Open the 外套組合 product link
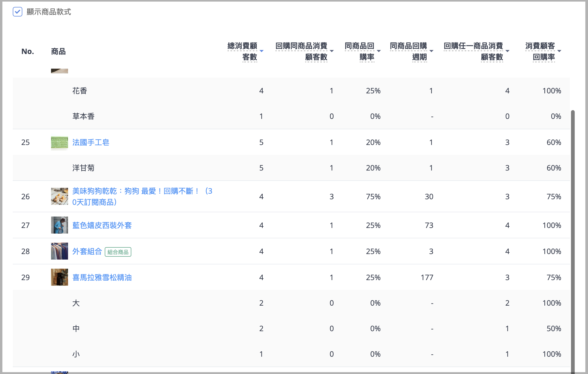Screen dimensions: 588x374 click(87, 251)
